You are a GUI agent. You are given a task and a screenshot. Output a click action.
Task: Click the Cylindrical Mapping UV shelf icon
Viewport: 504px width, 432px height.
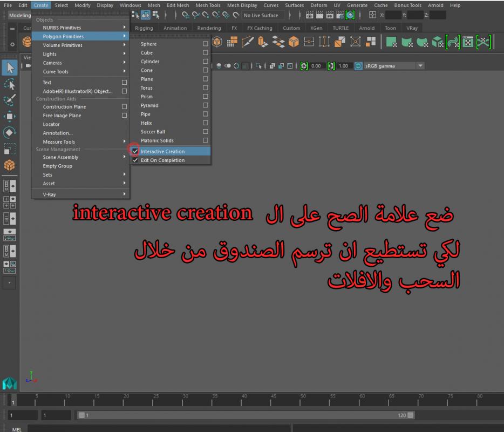click(407, 42)
